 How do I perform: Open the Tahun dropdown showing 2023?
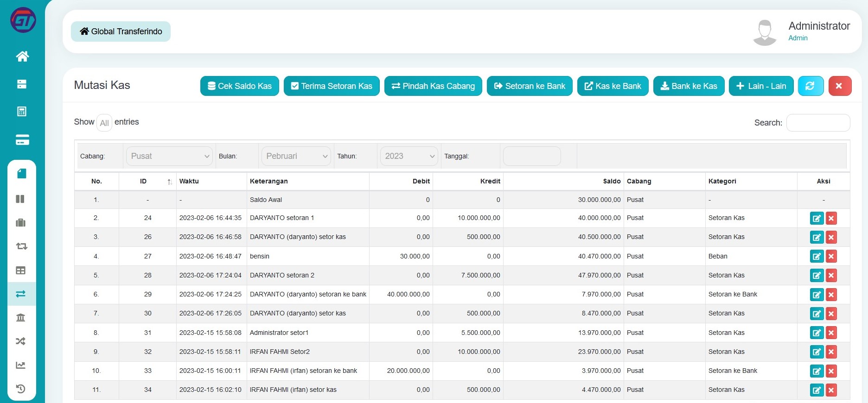coord(409,156)
